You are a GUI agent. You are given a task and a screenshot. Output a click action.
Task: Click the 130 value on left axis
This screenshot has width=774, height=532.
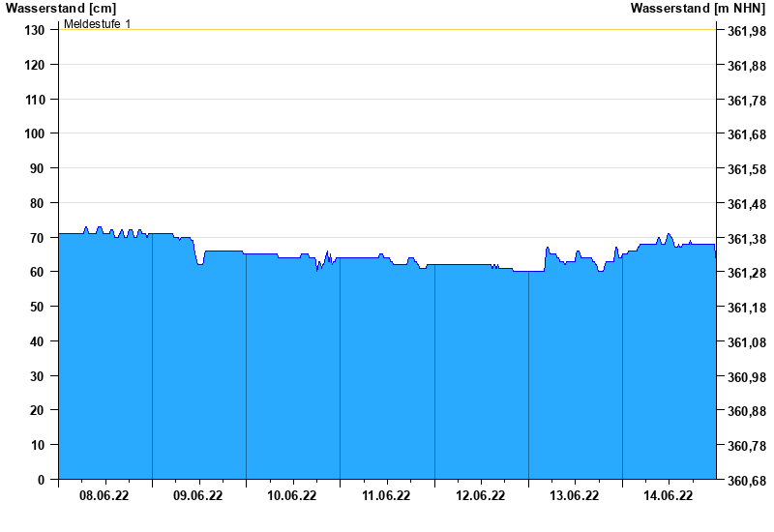(x=35, y=30)
